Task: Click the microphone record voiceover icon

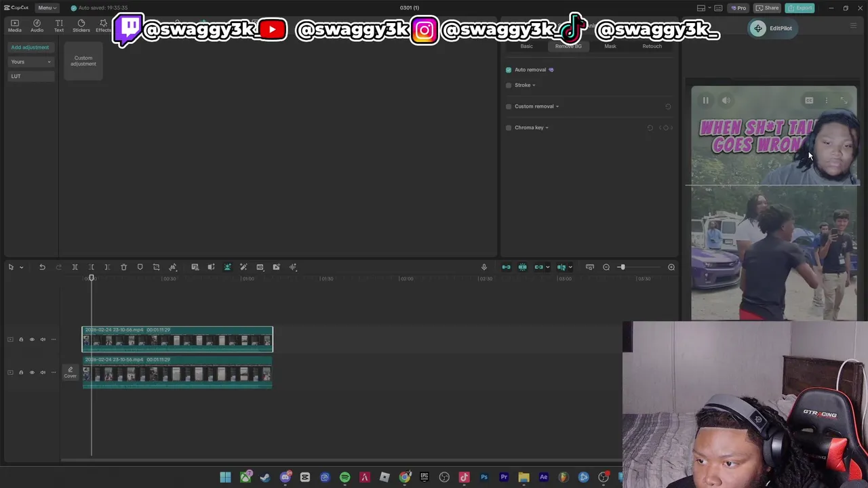Action: [x=484, y=267]
